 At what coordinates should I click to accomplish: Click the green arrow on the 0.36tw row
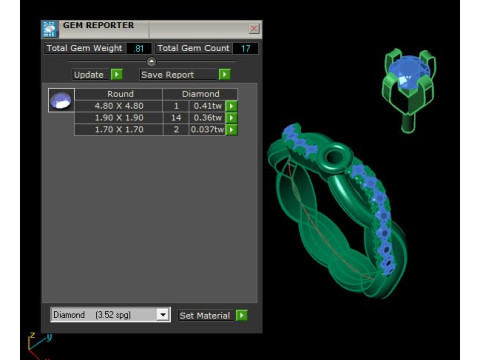click(x=231, y=118)
